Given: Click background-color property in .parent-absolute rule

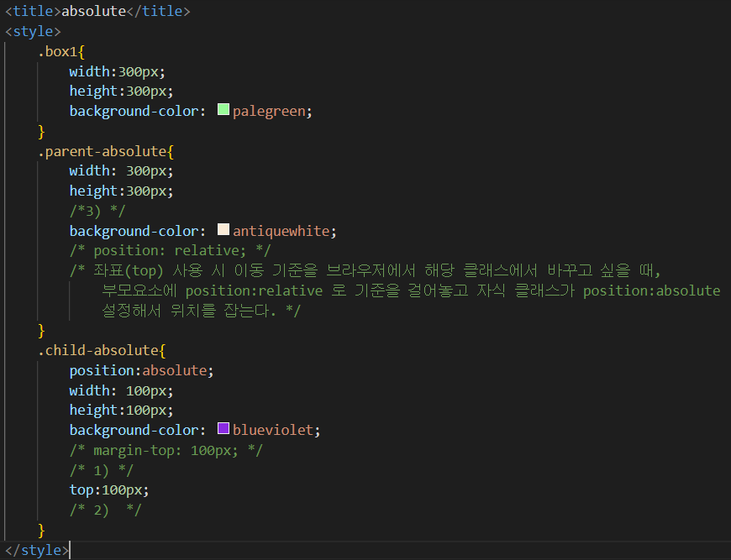Looking at the screenshot, I should [x=134, y=231].
